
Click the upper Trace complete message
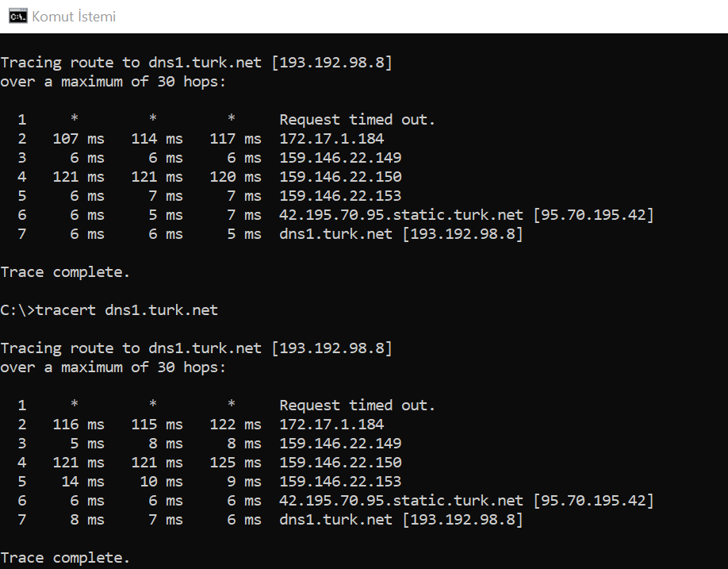click(x=65, y=272)
